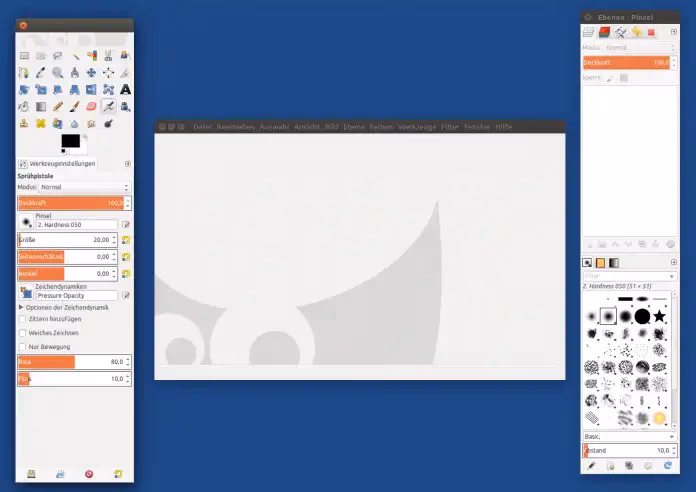Toggle the 'Weiches Zeichnen' checkbox
This screenshot has height=492, width=696.
pyautogui.click(x=22, y=333)
